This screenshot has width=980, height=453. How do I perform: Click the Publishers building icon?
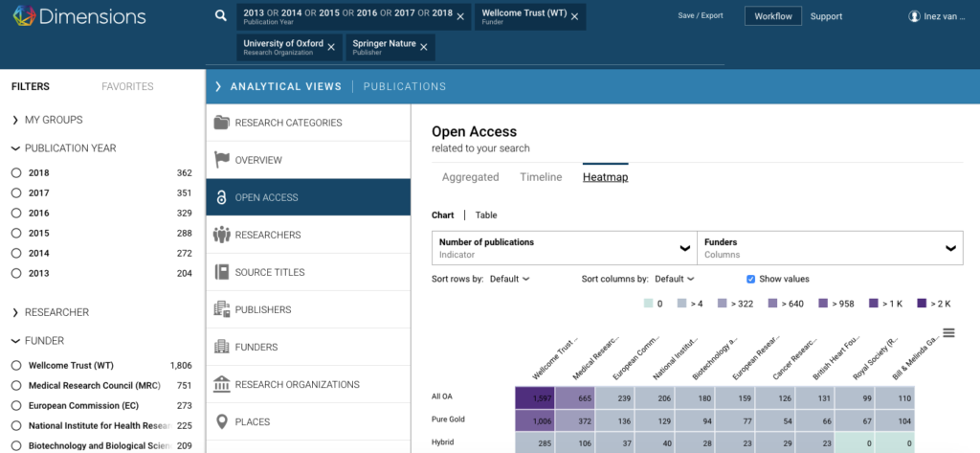coord(221,309)
